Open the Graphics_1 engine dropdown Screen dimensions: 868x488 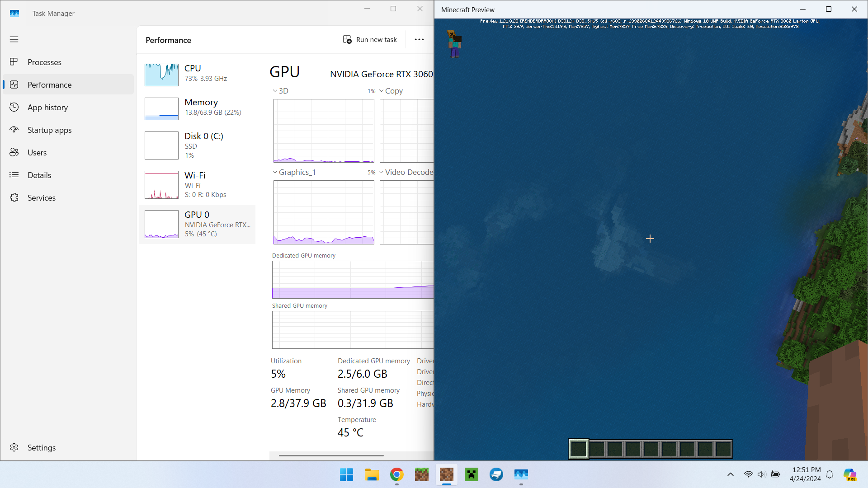point(275,172)
